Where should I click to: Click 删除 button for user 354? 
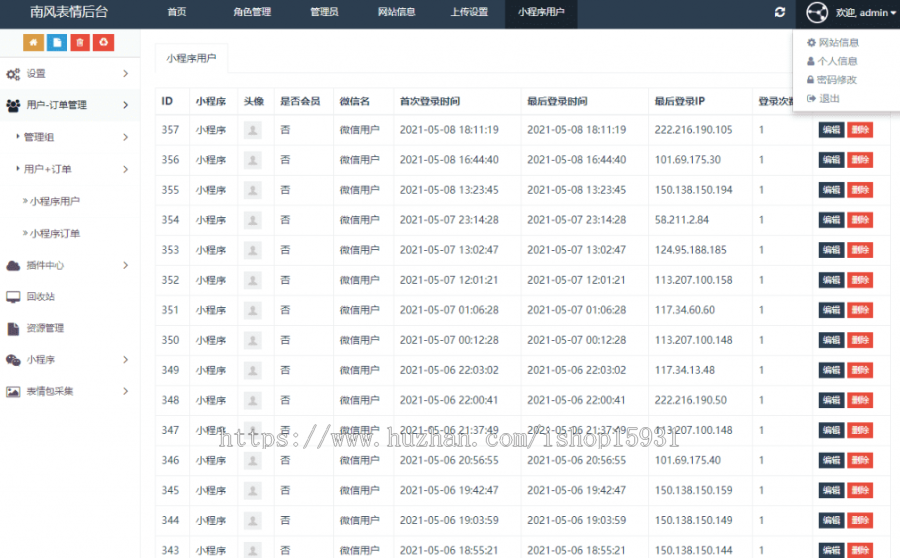click(x=860, y=220)
